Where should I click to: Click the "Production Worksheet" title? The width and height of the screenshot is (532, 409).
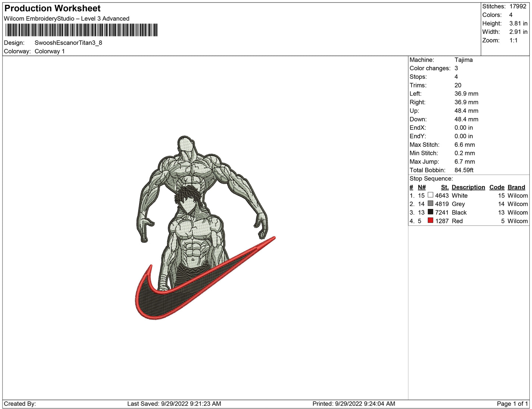tap(52, 8)
